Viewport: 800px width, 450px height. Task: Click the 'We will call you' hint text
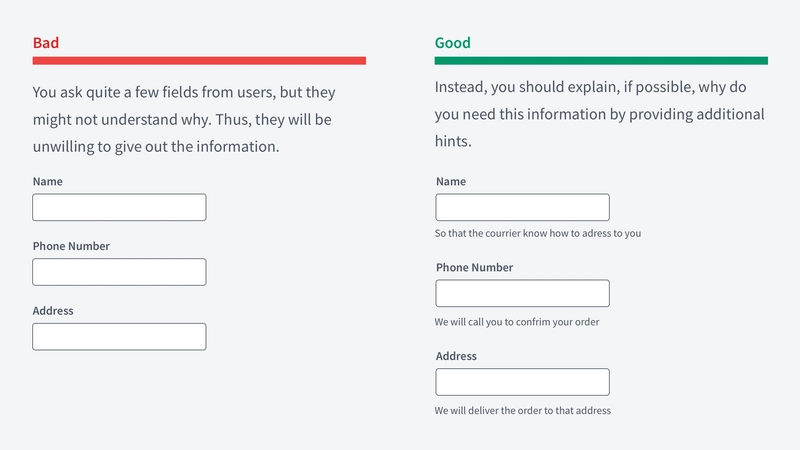(517, 322)
